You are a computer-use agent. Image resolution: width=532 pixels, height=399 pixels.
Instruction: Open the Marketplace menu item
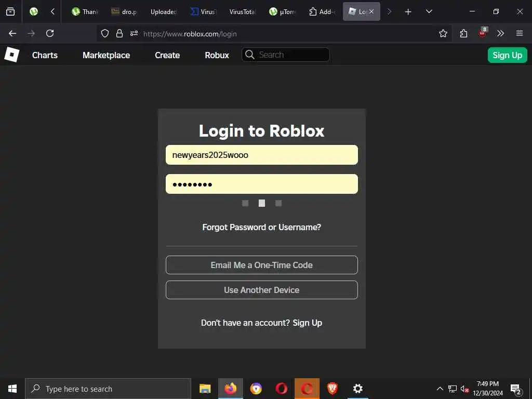click(x=106, y=55)
